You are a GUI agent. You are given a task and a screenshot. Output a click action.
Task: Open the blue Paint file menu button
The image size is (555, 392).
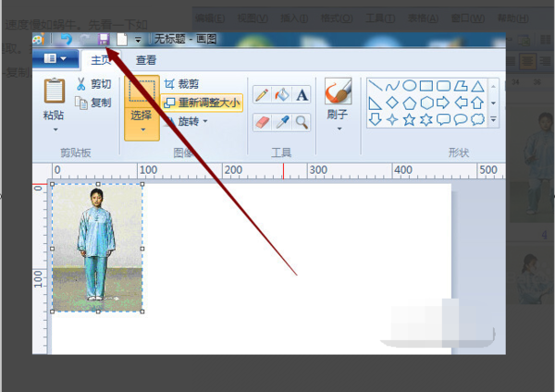55,58
